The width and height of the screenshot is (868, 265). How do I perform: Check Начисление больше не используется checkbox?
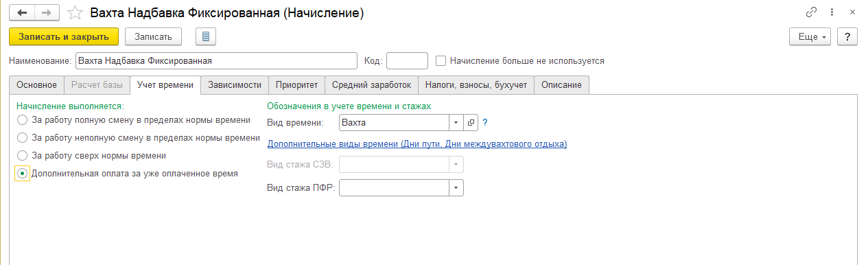441,60
